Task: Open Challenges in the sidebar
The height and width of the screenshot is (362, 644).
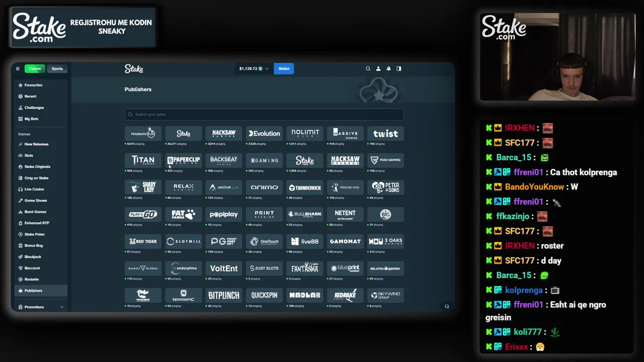Action: (x=41, y=108)
